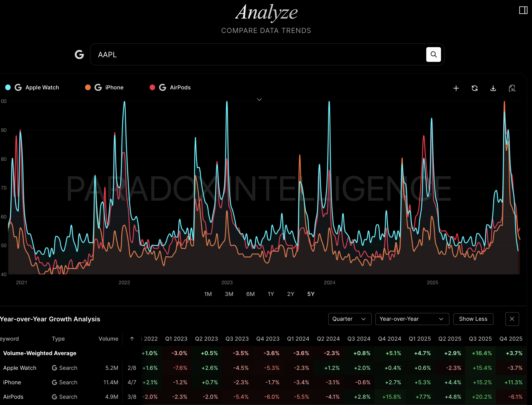Click the Show Less button
The image size is (532, 405).
point(473,319)
